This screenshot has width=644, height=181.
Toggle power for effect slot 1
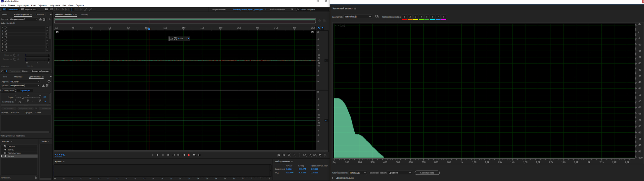point(6,28)
